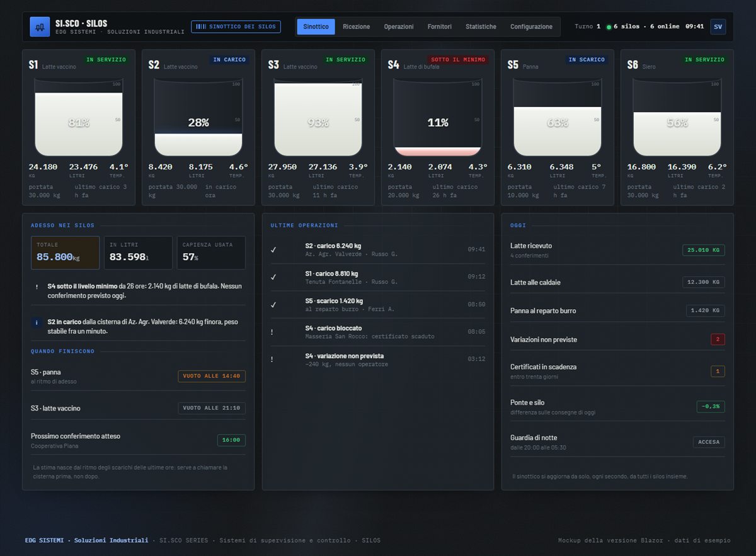Image resolution: width=756 pixels, height=556 pixels.
Task: Select the Totale 85.800 kg tile
Action: click(66, 252)
